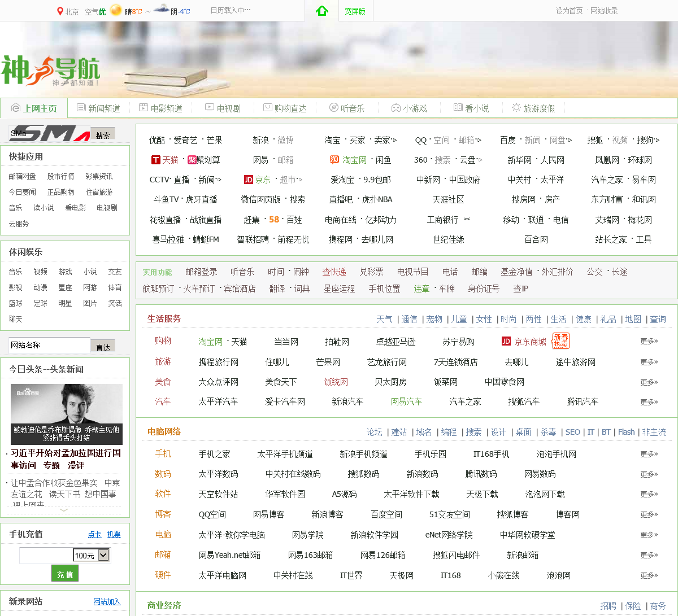
Task: Open the 天涯社区 link
Action: pyautogui.click(x=448, y=199)
